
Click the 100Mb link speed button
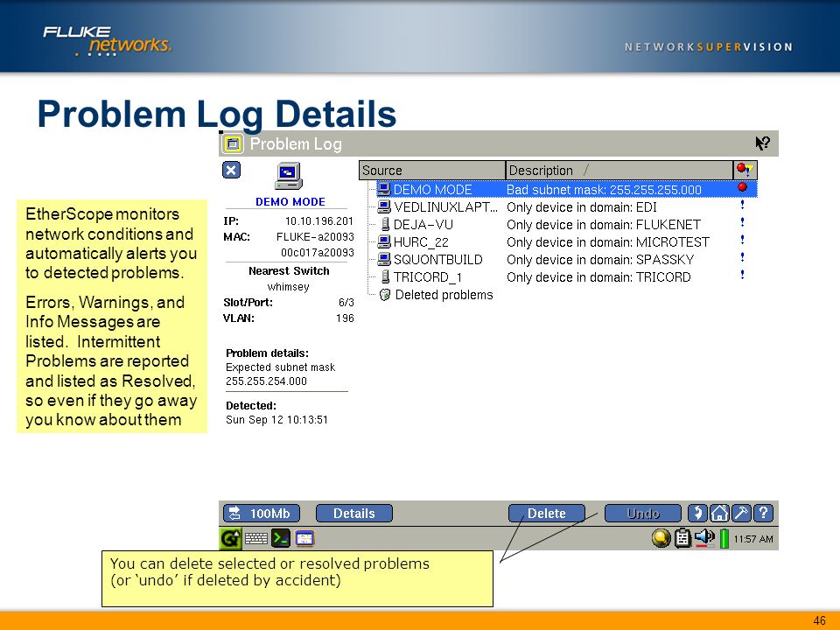coord(262,514)
